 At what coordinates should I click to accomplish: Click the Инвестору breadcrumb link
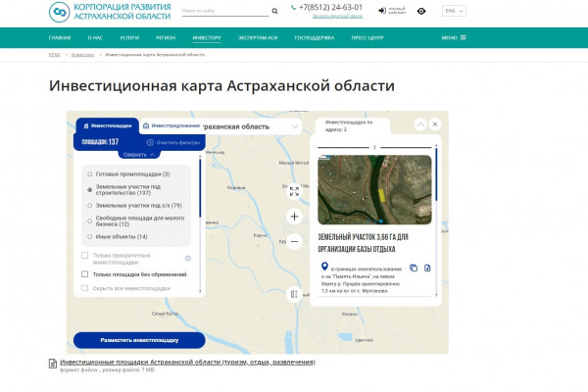coord(83,55)
